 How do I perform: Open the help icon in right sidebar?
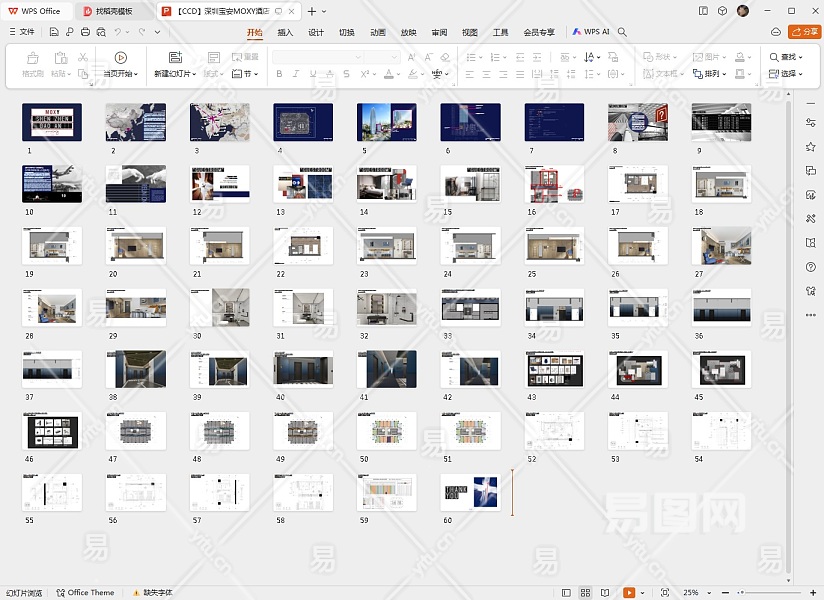(x=810, y=267)
